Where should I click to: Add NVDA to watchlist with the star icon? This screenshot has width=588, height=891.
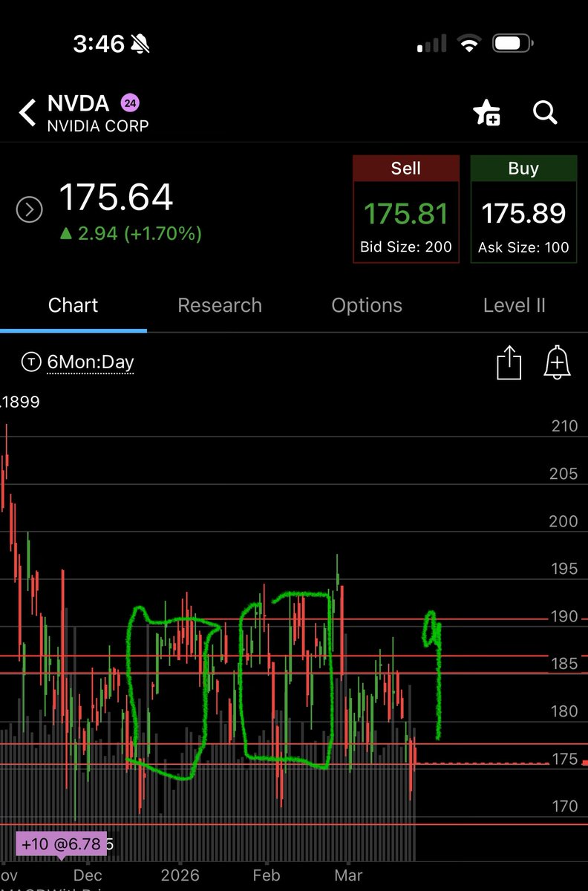(x=486, y=113)
